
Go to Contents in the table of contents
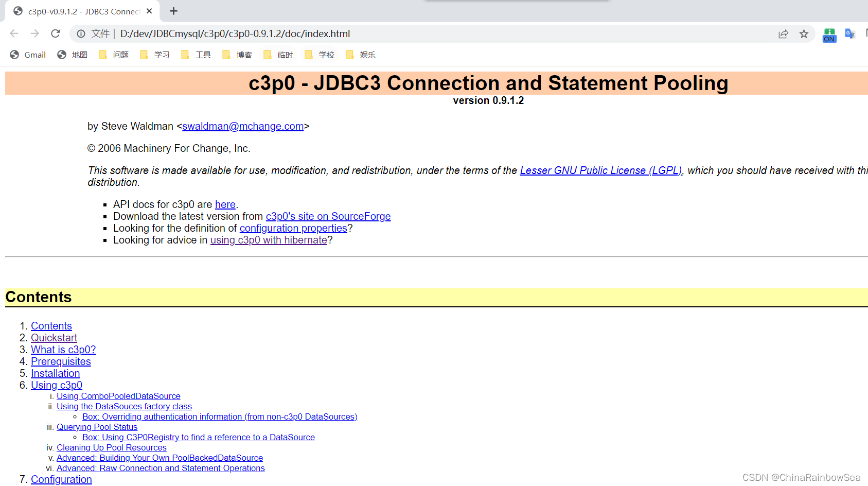click(51, 326)
